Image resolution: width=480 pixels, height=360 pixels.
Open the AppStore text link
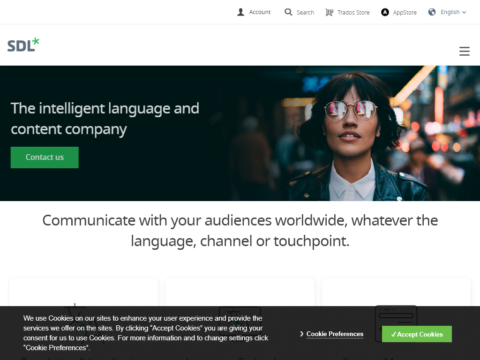[405, 13]
